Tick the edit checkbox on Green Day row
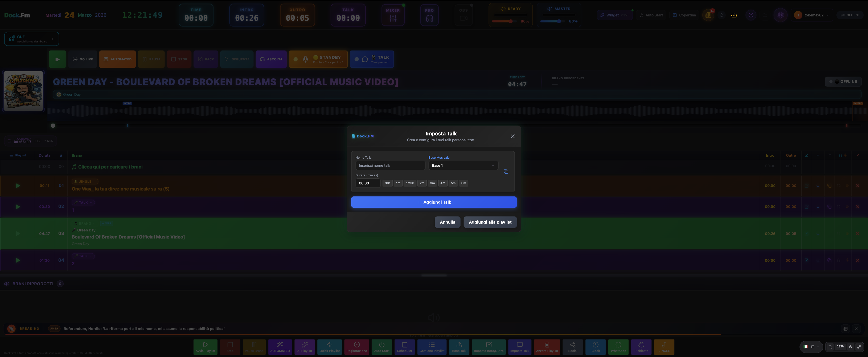Screen dimensions: 868x357 [806, 233]
